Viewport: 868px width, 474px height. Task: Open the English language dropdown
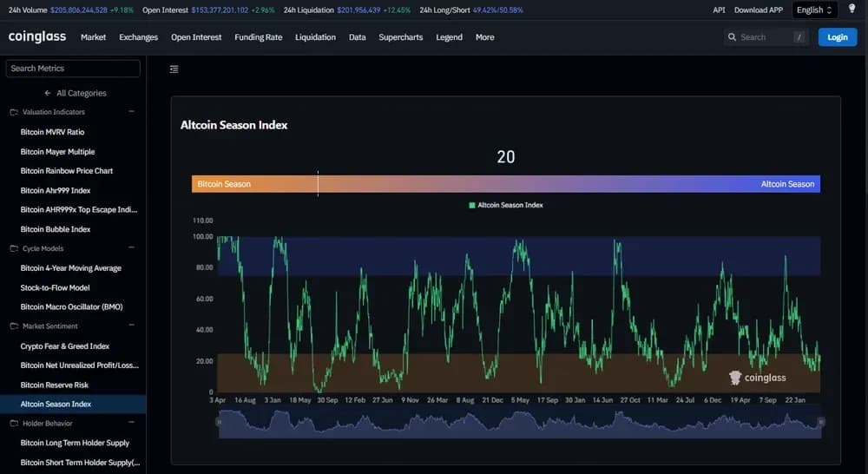coord(814,10)
